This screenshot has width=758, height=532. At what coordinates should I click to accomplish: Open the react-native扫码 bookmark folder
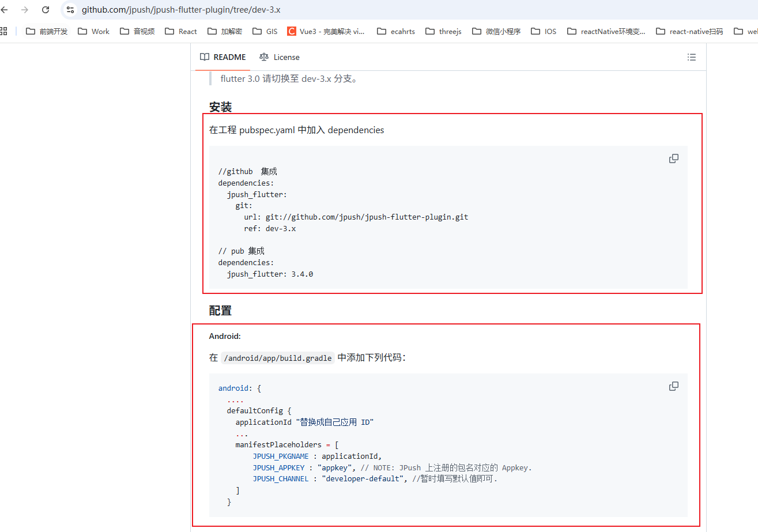[689, 31]
